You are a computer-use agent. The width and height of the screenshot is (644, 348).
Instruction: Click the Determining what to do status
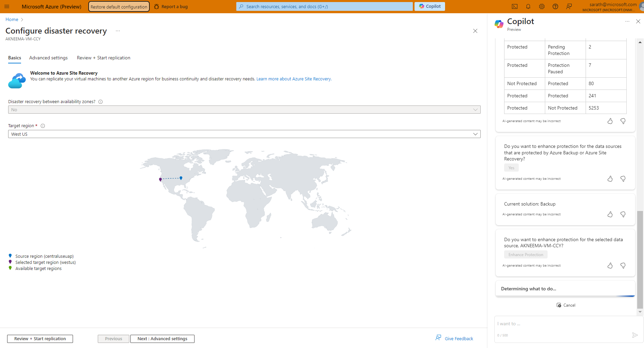(x=529, y=289)
